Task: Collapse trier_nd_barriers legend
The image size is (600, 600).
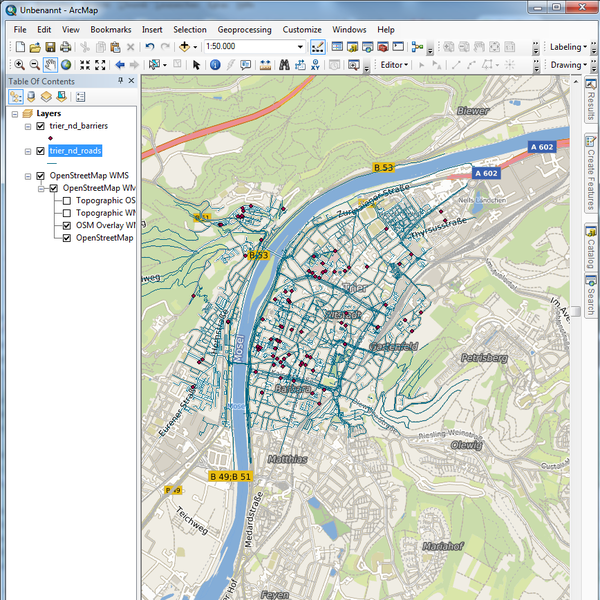Action: pyautogui.click(x=28, y=126)
